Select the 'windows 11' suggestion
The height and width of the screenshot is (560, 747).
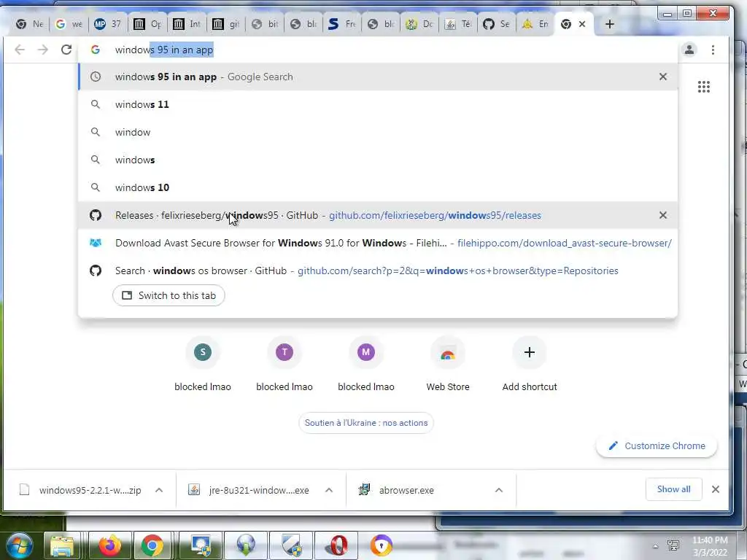point(378,104)
